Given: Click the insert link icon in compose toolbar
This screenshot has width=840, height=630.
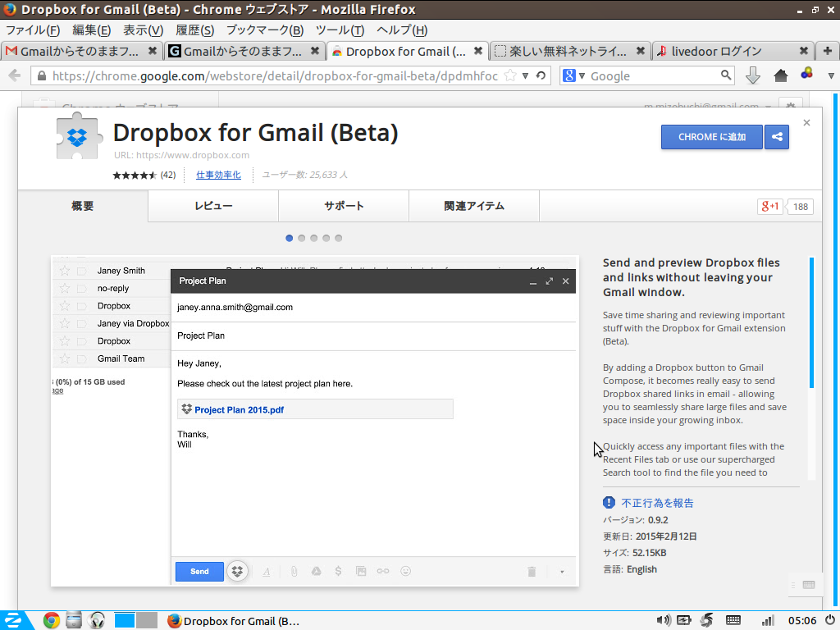Looking at the screenshot, I should pos(383,571).
